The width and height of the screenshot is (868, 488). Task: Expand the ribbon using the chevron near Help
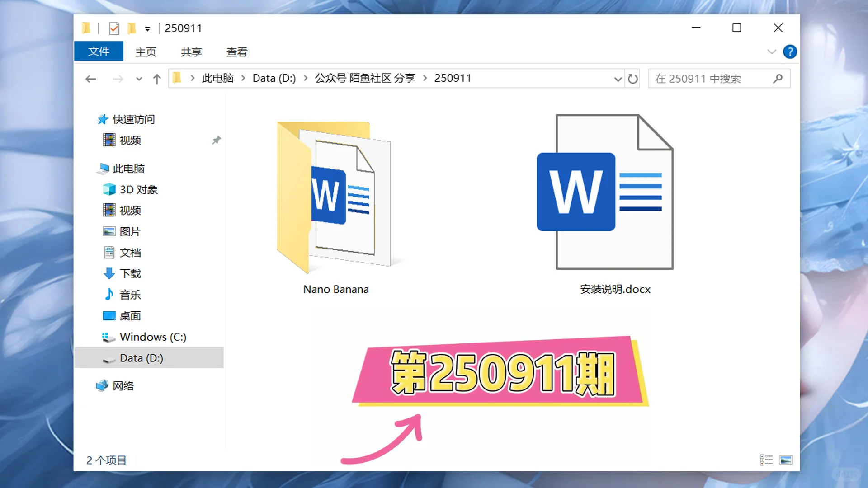click(771, 52)
